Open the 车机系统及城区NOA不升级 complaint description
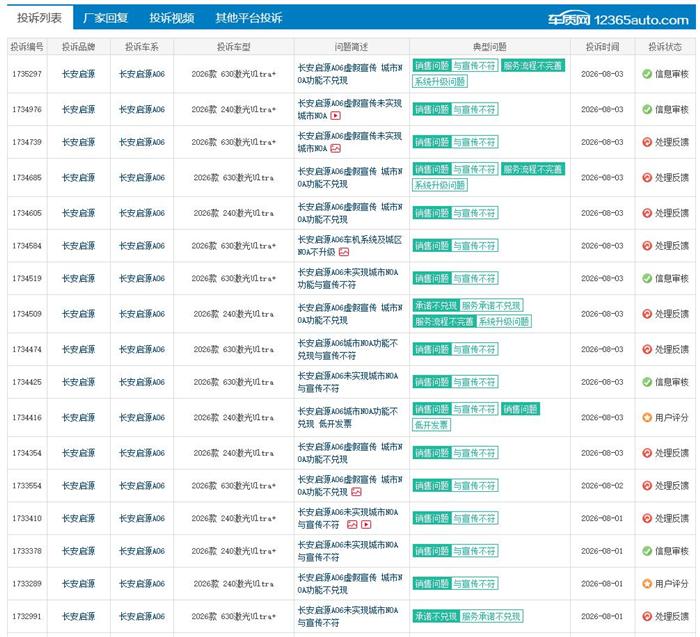The height and width of the screenshot is (637, 700). pyautogui.click(x=350, y=246)
